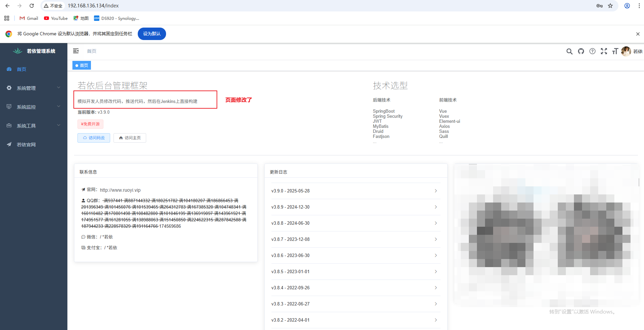Click the 系统监控 dropdown chevron
Viewport: 644px width, 330px height.
click(59, 106)
